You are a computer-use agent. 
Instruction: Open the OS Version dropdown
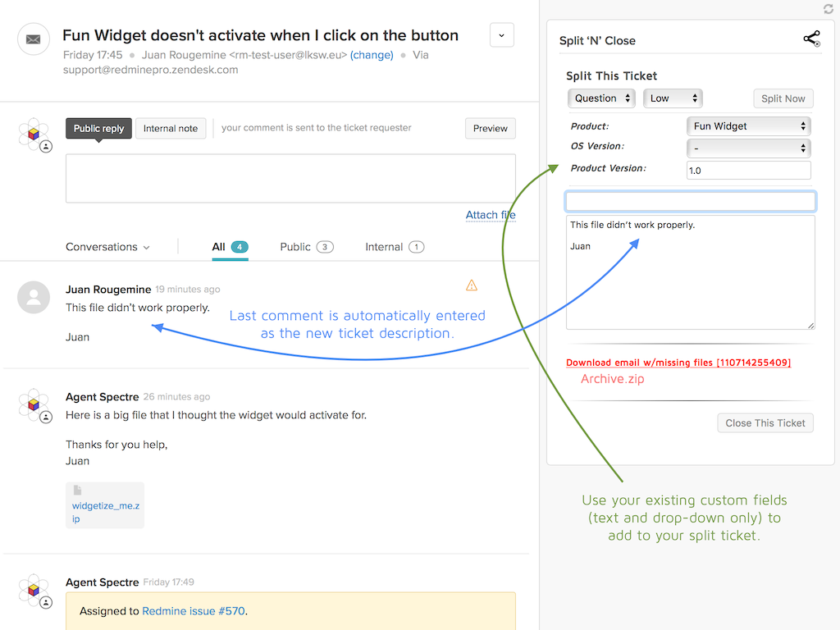point(748,148)
